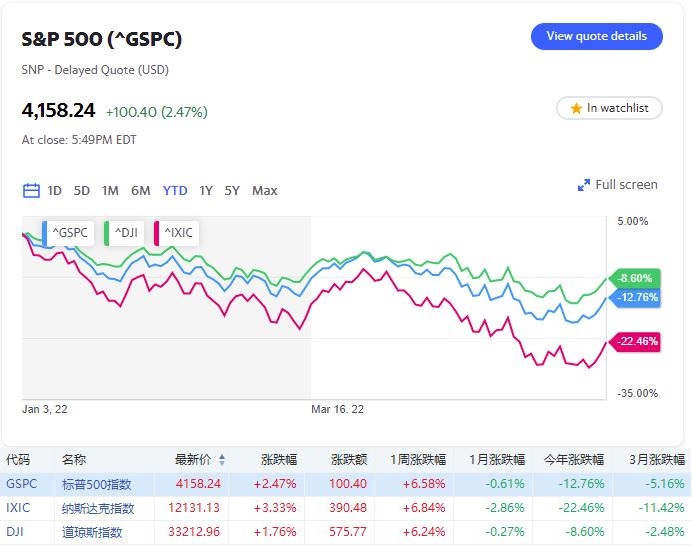Screen dimensions: 693x548
Task: Open the 标普500指数 name link
Action: coord(98,484)
